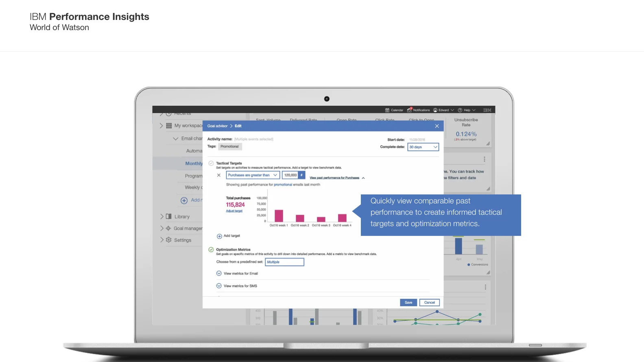Toggle the Optimization Metrics check circle
Image resolution: width=644 pixels, height=362 pixels.
[211, 250]
